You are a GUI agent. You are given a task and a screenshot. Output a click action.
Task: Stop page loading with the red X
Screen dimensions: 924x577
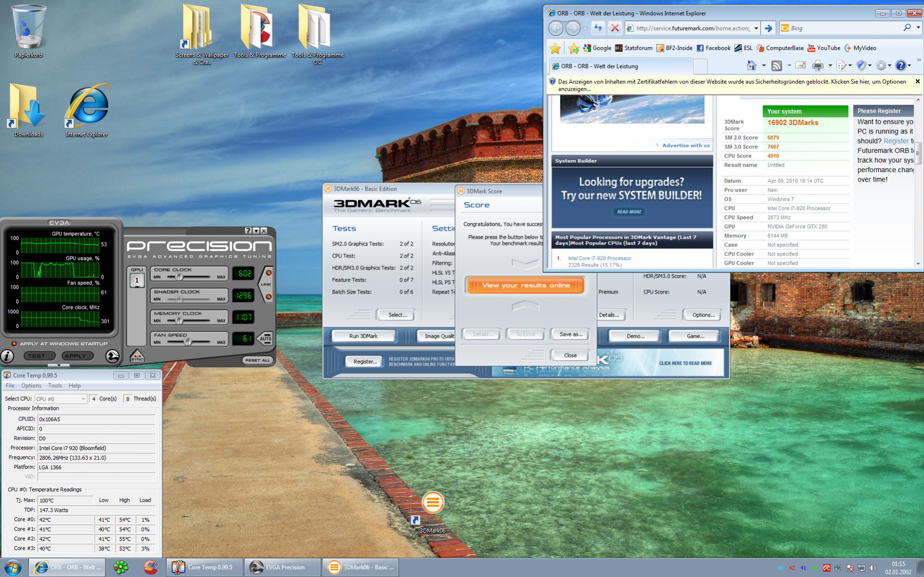[x=615, y=28]
